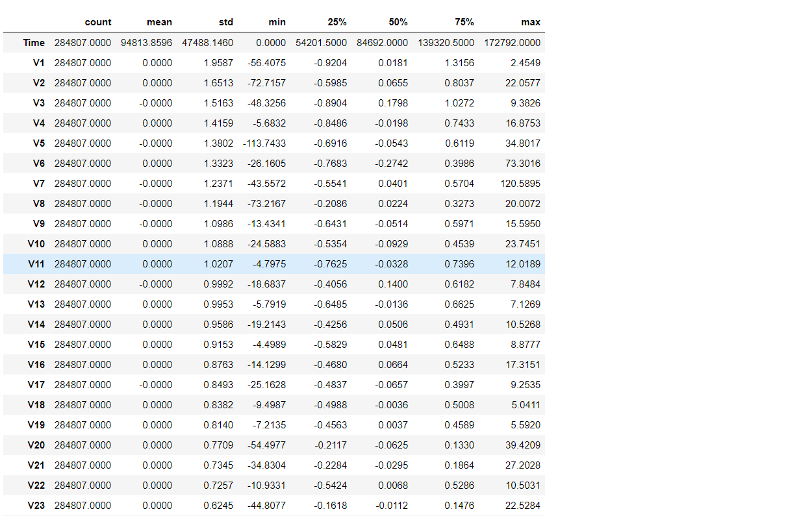Click the '50%' column header
This screenshot has width=812, height=516.
[x=398, y=22]
